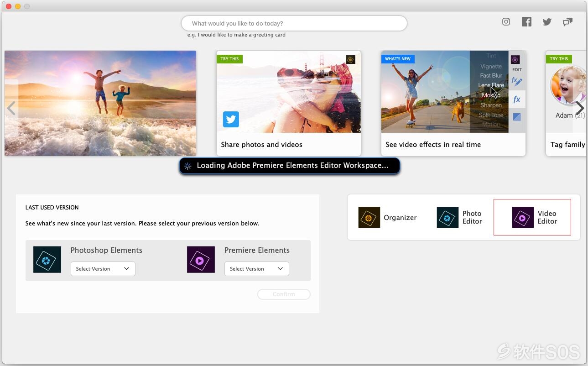Click the 'See what's new since your last version' text
Viewport: 588px width, 366px height.
click(142, 224)
